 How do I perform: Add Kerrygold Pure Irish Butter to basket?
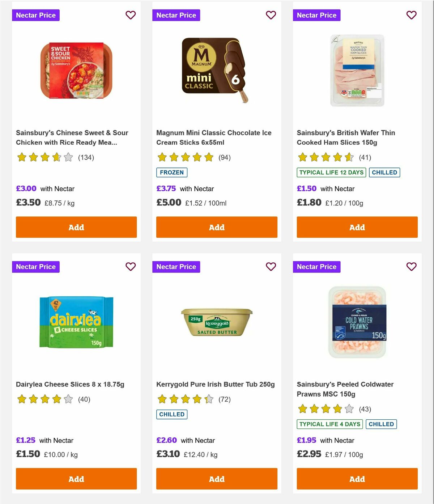(217, 479)
